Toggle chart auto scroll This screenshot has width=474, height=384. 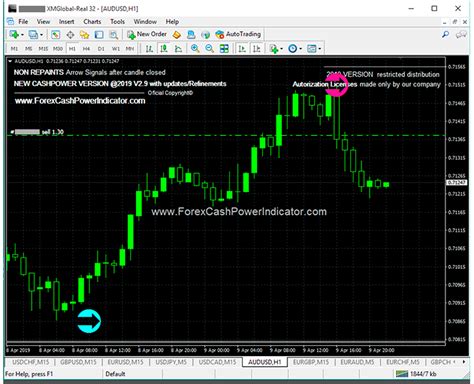[242, 49]
